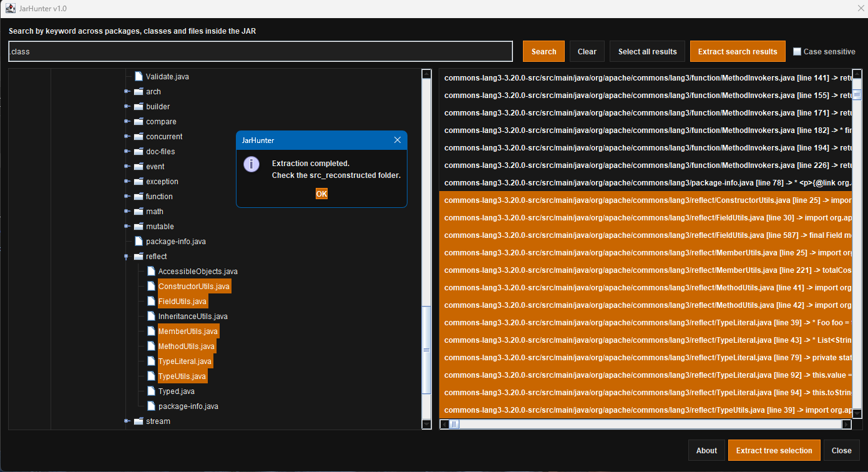Image resolution: width=868 pixels, height=472 pixels.
Task: Select InheritanceUtils.java in the tree
Action: point(192,317)
